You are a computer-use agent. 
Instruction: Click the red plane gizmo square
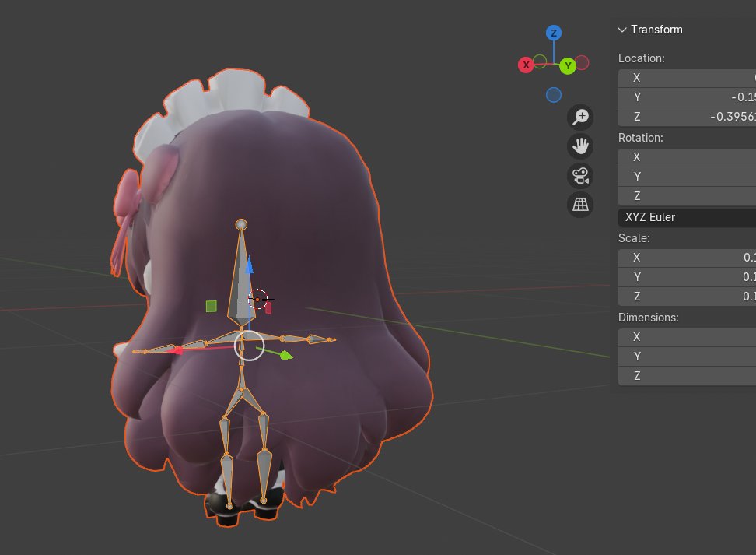point(268,308)
